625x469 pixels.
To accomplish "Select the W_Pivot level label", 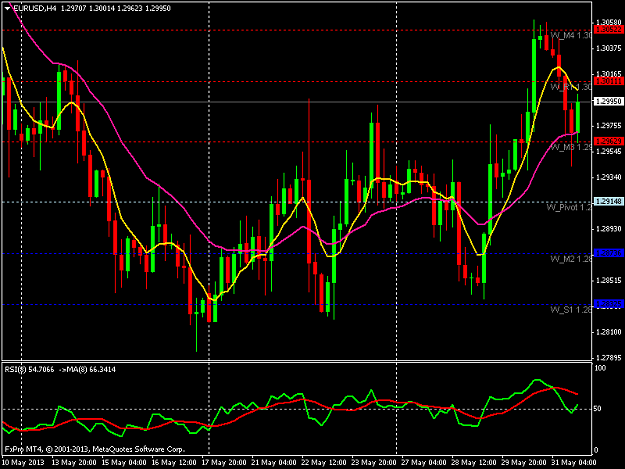I will coord(569,208).
